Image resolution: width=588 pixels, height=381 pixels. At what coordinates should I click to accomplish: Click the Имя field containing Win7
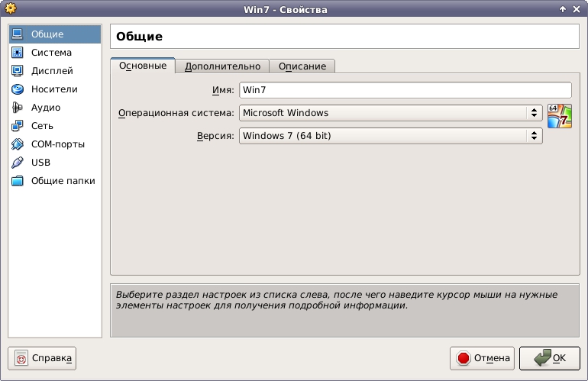pos(405,90)
